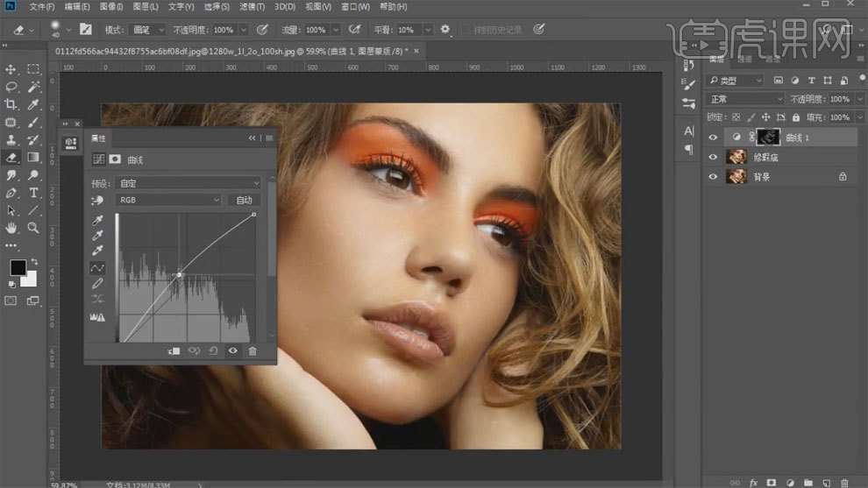This screenshot has width=868, height=488.
Task: Select the Eyedropper tool in toolbox
Action: coord(33,104)
